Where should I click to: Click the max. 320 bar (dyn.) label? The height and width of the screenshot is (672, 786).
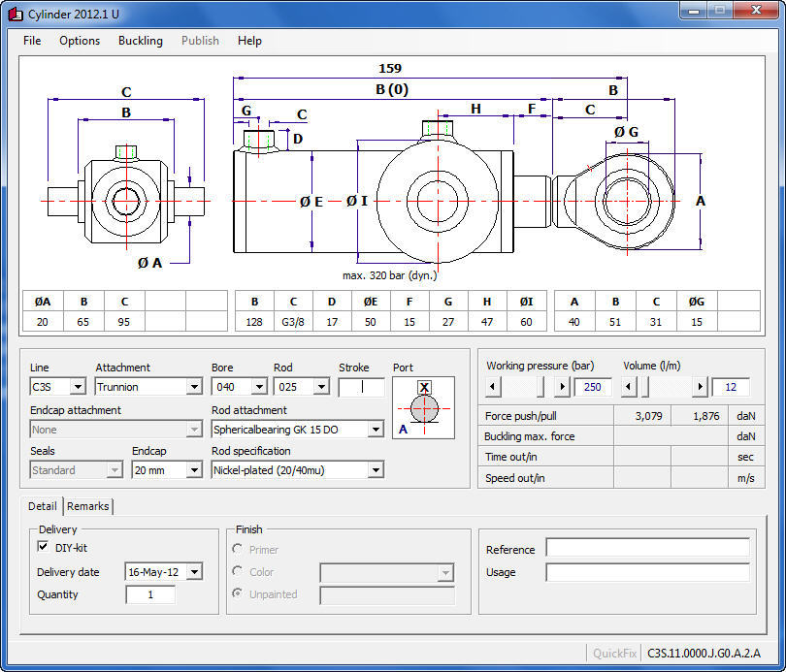pos(389,275)
